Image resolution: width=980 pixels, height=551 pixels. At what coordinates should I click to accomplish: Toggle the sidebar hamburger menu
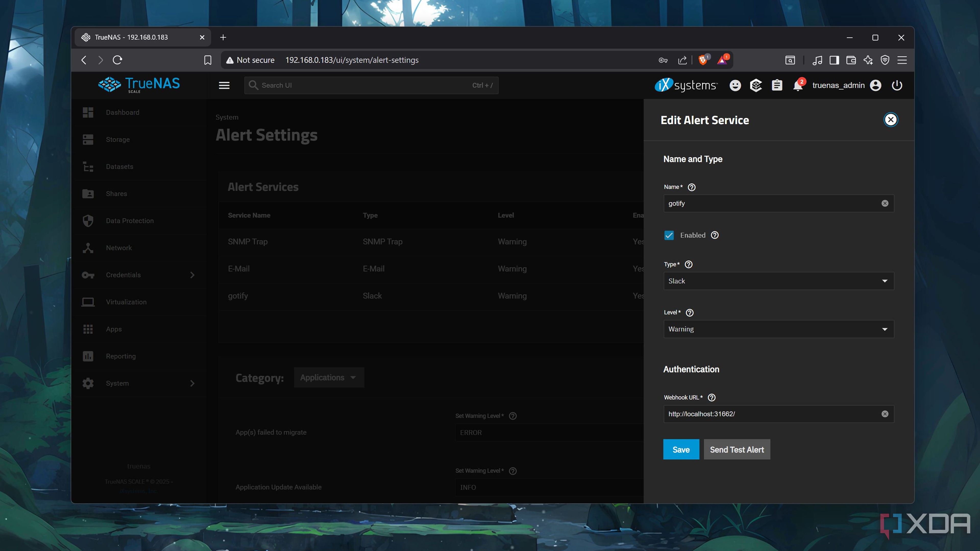[224, 85]
